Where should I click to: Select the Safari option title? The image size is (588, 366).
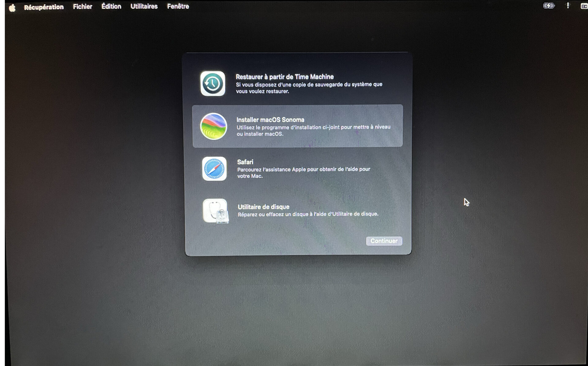point(245,162)
